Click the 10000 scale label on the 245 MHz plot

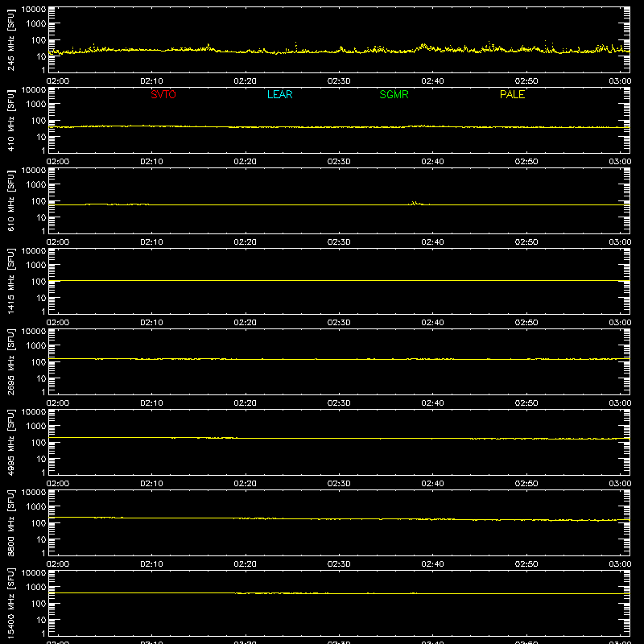(34, 10)
